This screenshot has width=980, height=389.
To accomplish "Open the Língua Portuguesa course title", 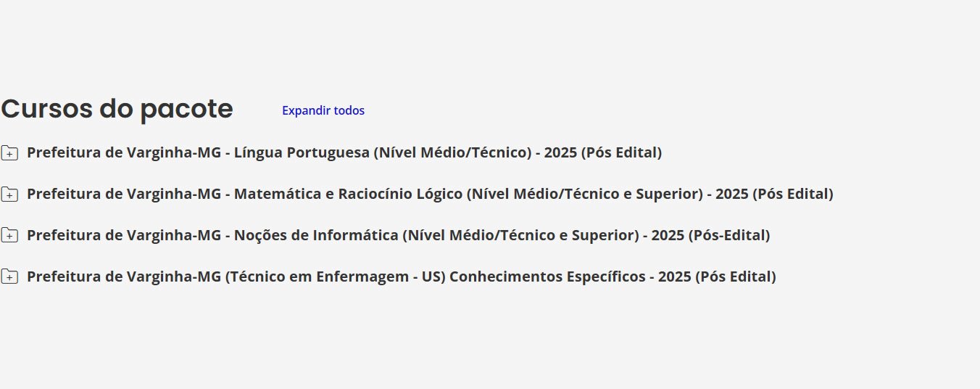I will click(x=344, y=153).
